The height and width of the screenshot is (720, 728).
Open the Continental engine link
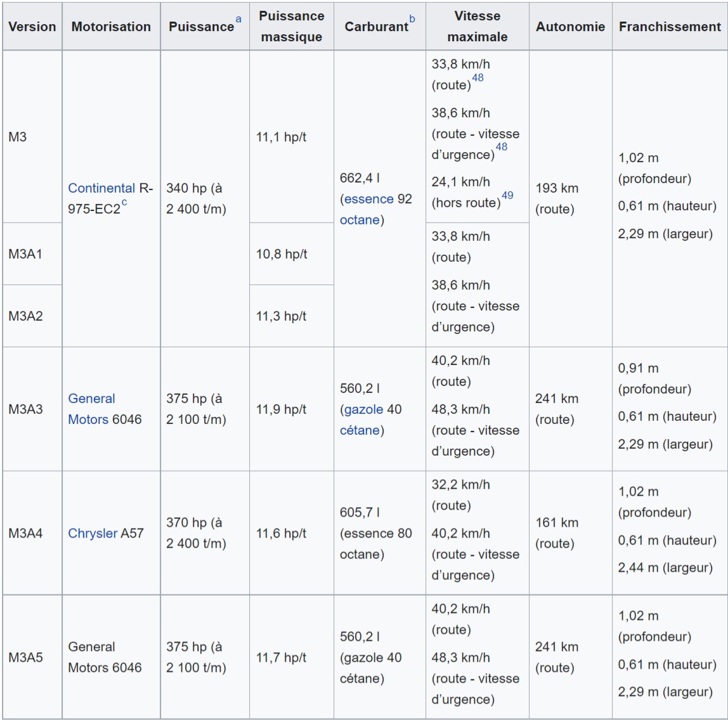101,188
